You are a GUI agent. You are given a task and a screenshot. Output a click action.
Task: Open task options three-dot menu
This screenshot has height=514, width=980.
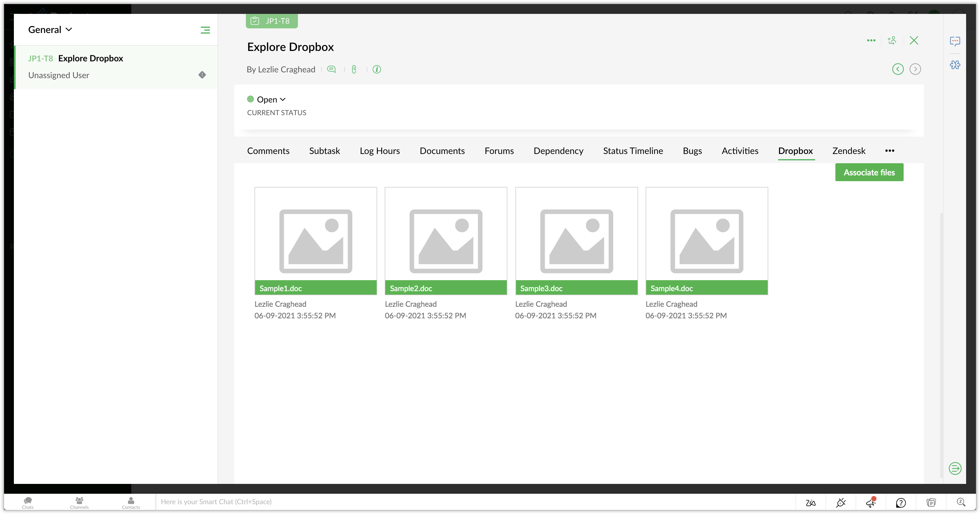[871, 40]
